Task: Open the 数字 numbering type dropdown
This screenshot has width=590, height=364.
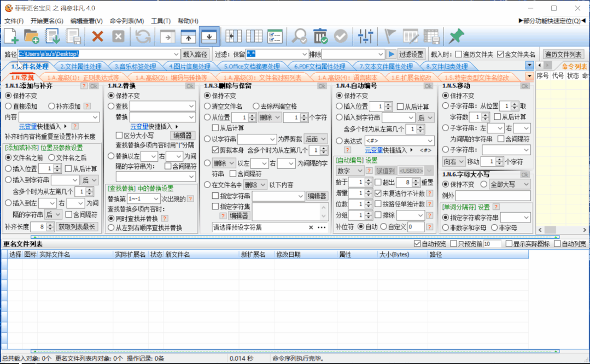Action: tap(349, 171)
